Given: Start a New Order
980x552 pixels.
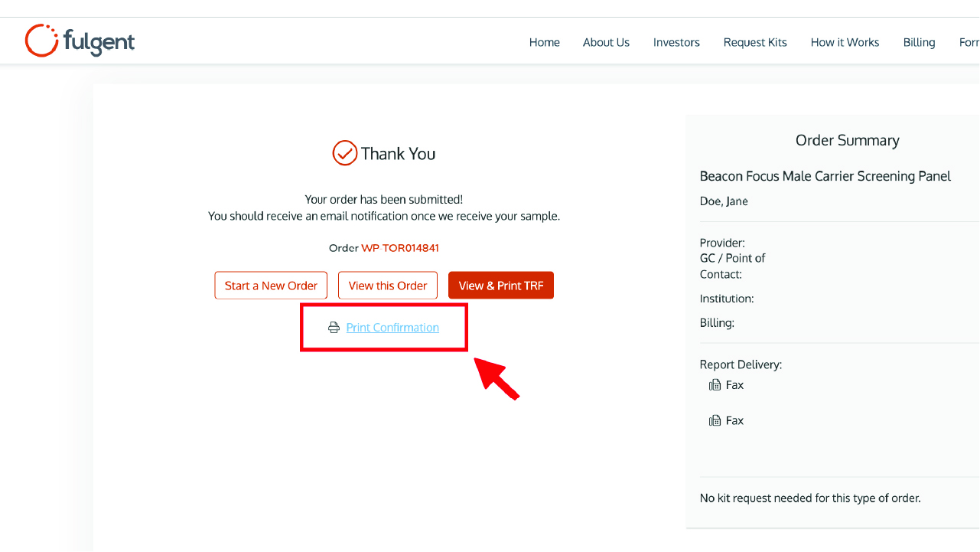Looking at the screenshot, I should 270,285.
